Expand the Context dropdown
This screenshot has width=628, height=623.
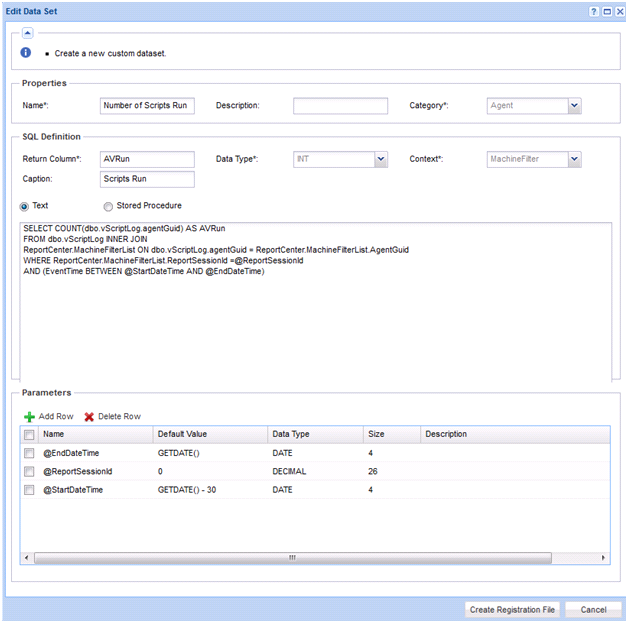[574, 159]
